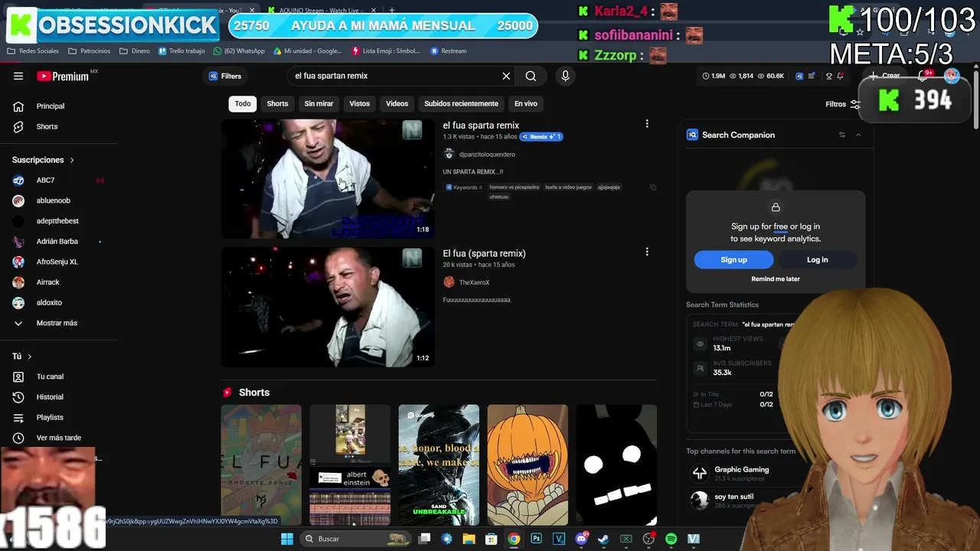Clear the search box with the X
The width and height of the screenshot is (980, 551).
pos(506,76)
